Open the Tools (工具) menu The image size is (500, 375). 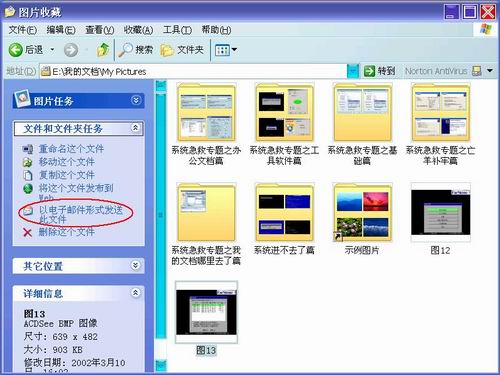click(x=177, y=30)
